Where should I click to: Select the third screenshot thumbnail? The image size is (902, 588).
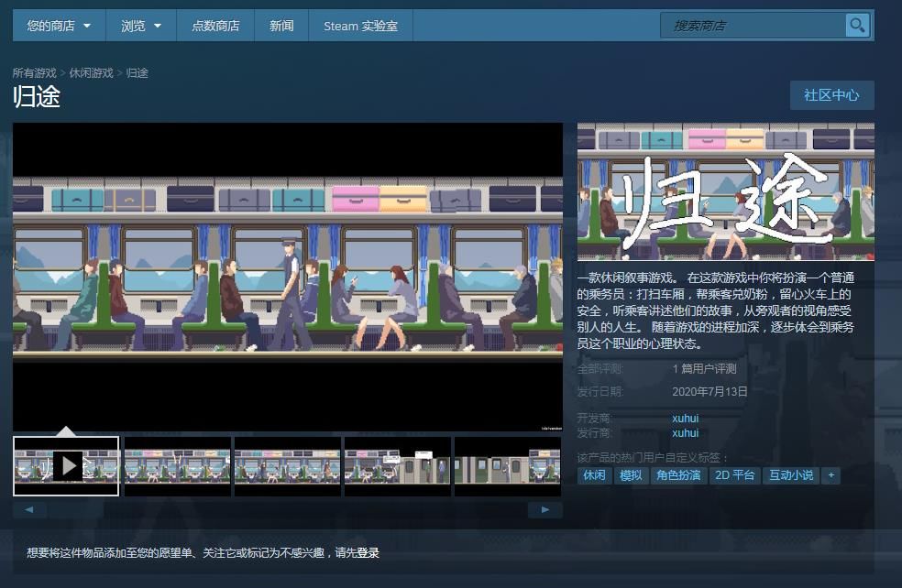[288, 465]
